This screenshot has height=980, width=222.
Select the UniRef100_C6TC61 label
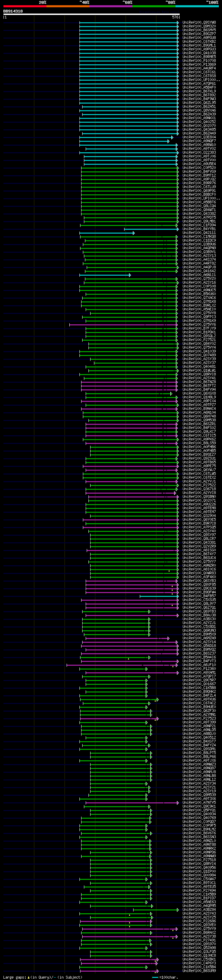pos(199,72)
